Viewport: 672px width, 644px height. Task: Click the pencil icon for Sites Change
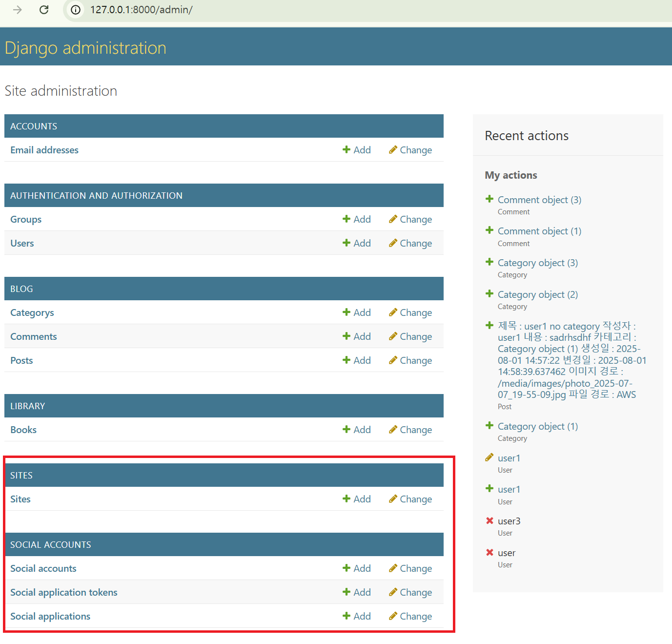click(x=393, y=499)
